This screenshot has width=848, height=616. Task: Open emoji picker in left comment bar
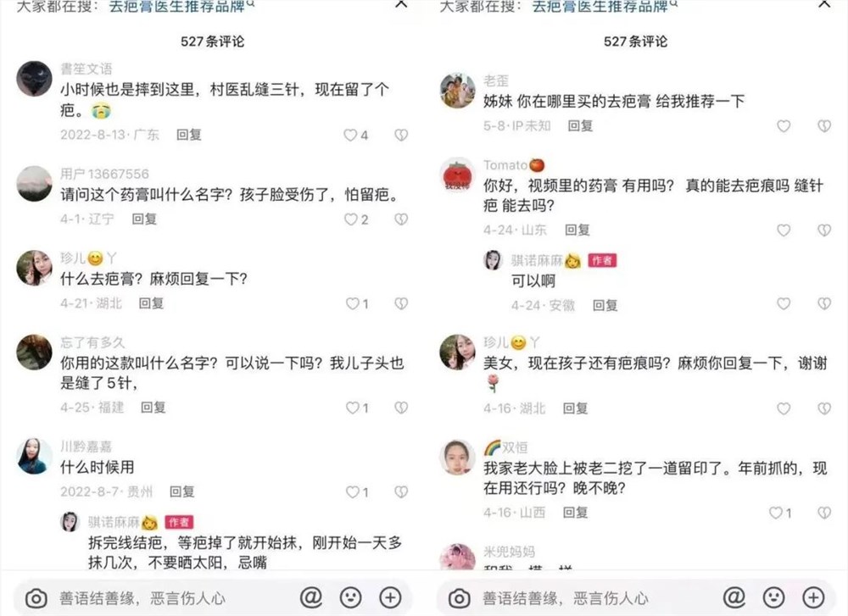pyautogui.click(x=350, y=597)
